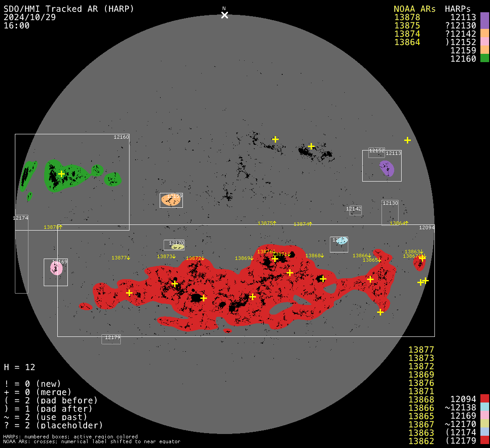Click the 13878 up-arrow label on the disk
The image size is (490, 448).
pos(53,227)
